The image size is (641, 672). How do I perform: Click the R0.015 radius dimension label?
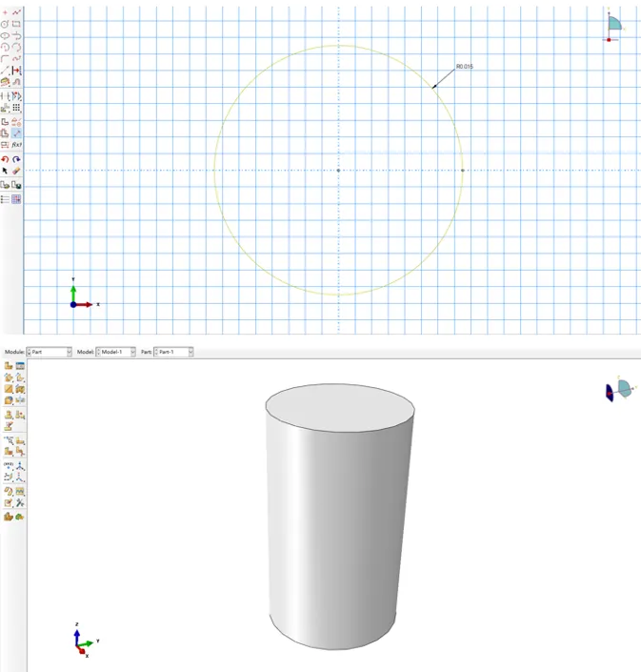pos(465,67)
